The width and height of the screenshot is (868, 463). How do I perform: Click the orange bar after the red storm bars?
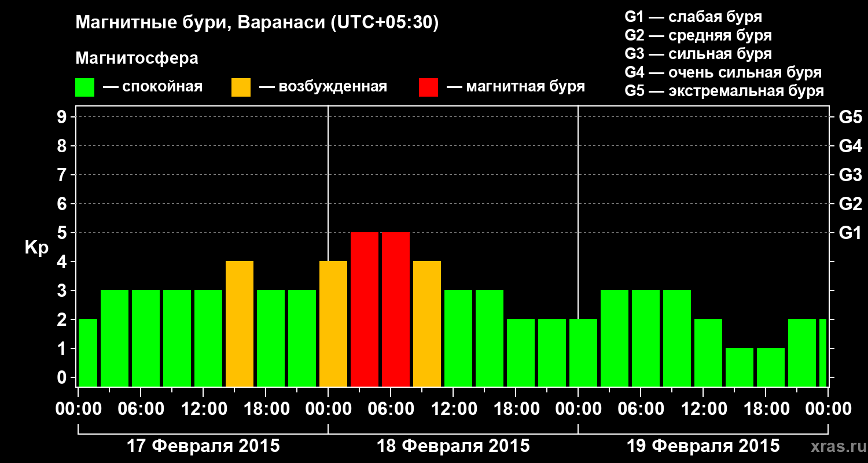click(427, 324)
